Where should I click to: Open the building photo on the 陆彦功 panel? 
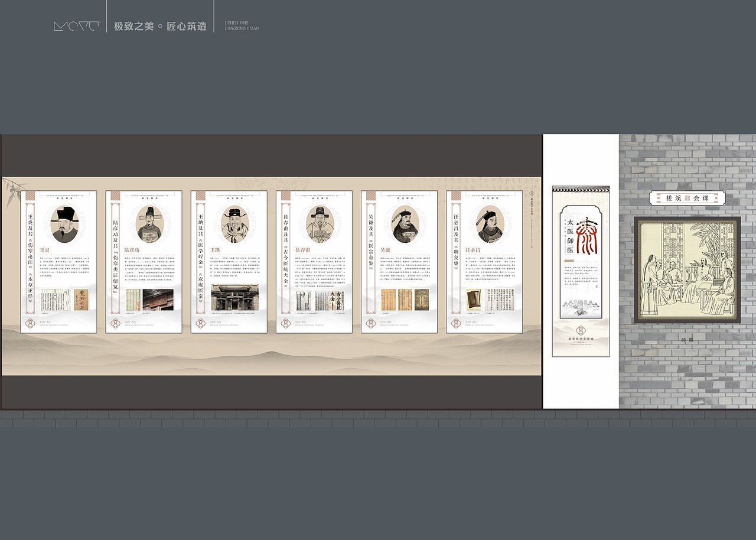(158, 300)
